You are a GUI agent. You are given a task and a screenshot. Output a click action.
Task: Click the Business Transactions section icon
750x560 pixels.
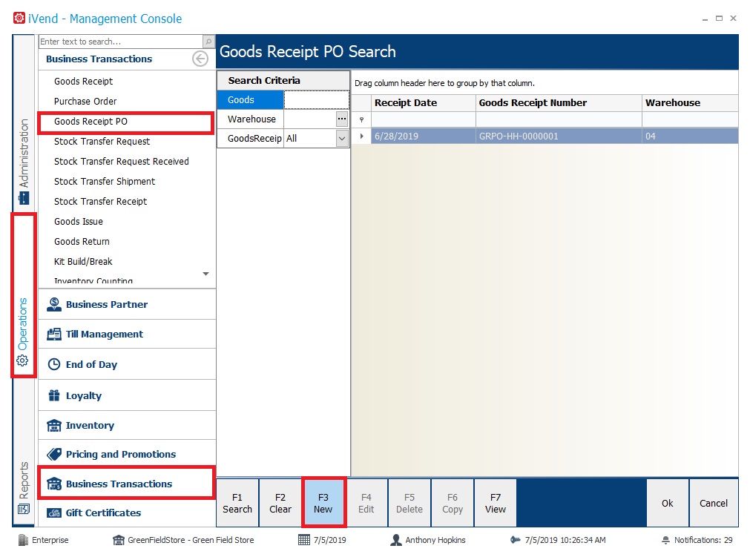point(54,484)
